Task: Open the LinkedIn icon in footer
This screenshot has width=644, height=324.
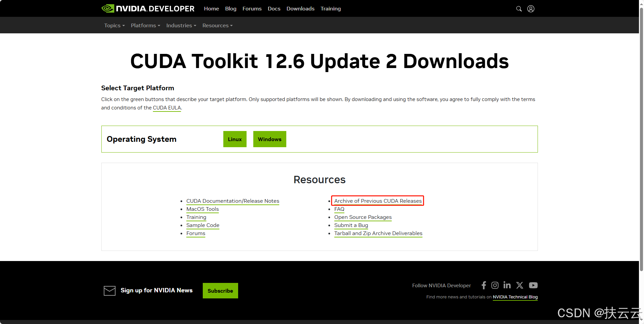Action: point(507,285)
